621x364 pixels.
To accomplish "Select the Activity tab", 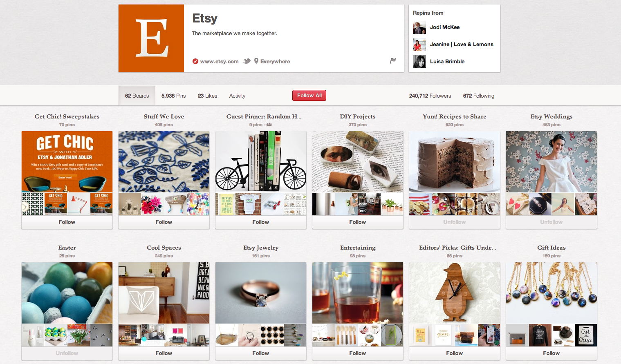I will pos(237,96).
